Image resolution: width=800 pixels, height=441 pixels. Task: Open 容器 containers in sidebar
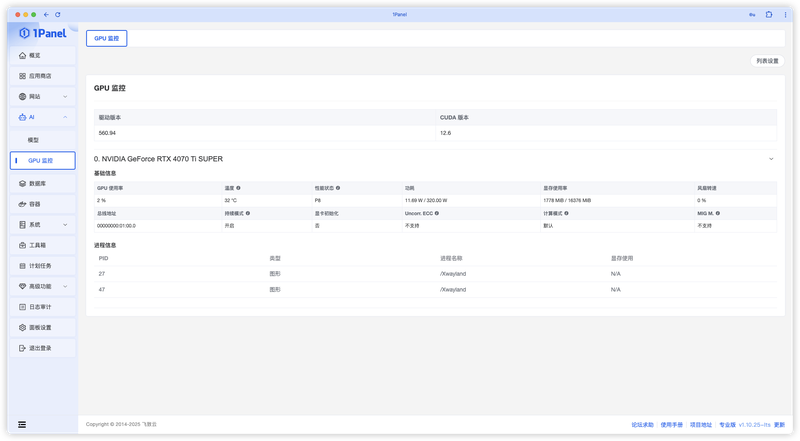(43, 204)
